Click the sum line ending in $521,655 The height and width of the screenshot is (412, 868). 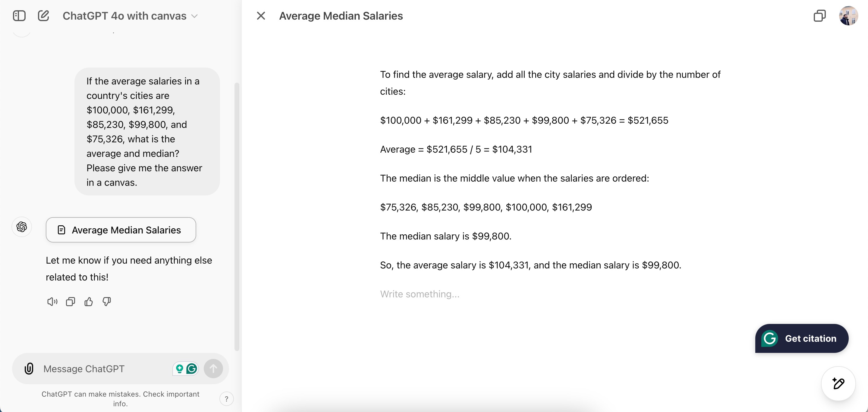click(524, 120)
